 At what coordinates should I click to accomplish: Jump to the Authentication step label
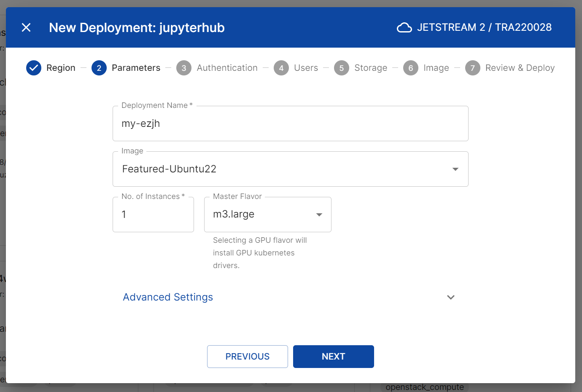[x=227, y=68]
